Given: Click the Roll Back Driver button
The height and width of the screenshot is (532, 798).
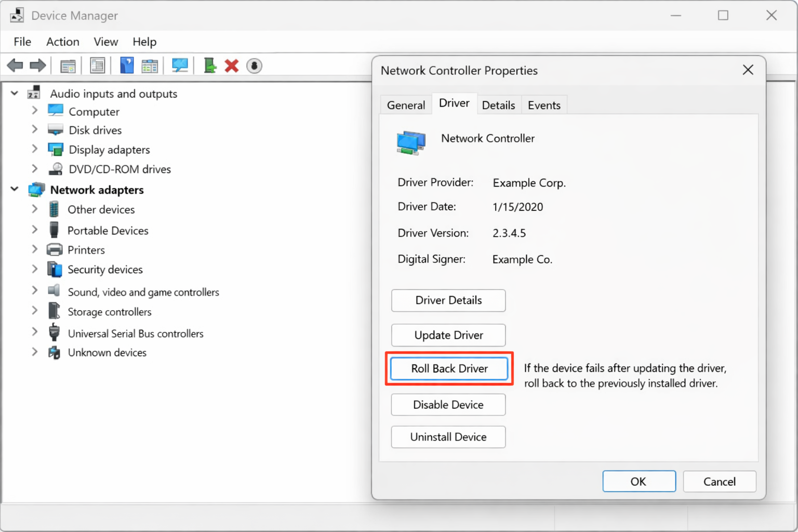Looking at the screenshot, I should 448,368.
